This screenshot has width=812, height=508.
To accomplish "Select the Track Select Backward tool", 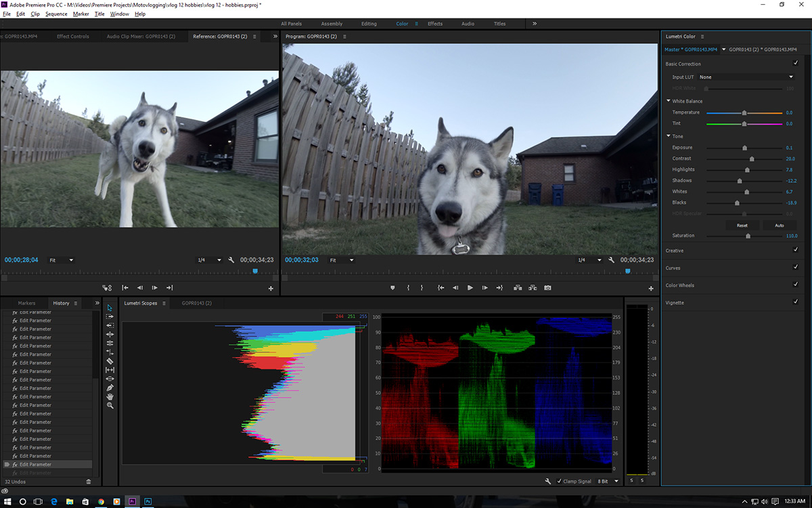I will (110, 325).
